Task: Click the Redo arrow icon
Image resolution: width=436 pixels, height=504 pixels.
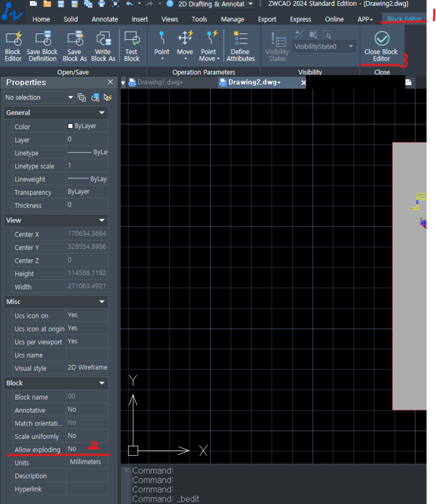Action: [x=150, y=4]
